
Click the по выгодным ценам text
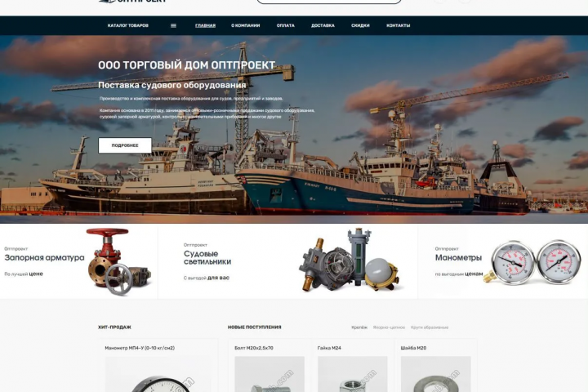pos(459,274)
